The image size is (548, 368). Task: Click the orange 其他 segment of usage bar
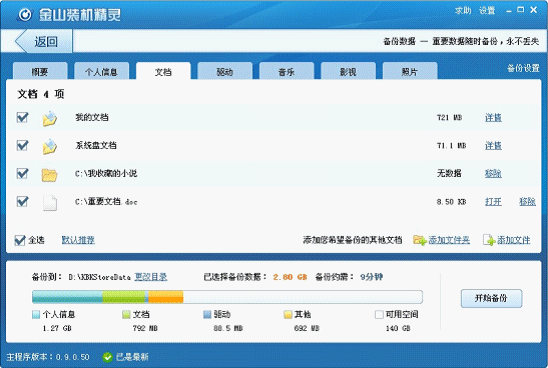pyautogui.click(x=165, y=297)
